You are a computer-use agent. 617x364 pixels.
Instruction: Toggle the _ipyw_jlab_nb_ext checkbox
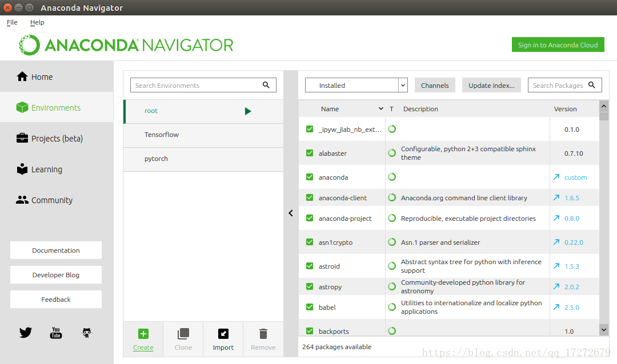point(310,129)
